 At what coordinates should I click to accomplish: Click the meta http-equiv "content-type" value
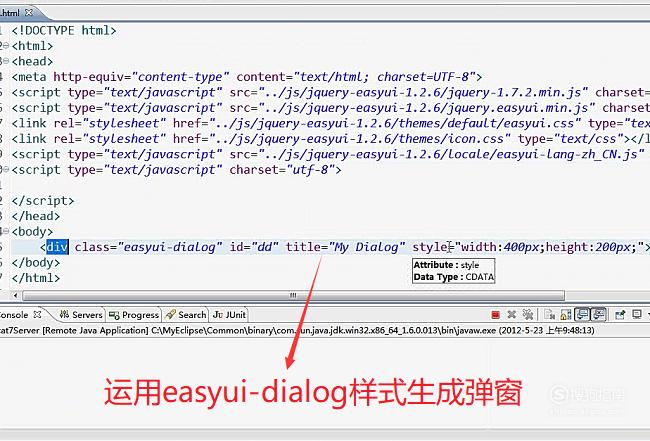coord(180,77)
